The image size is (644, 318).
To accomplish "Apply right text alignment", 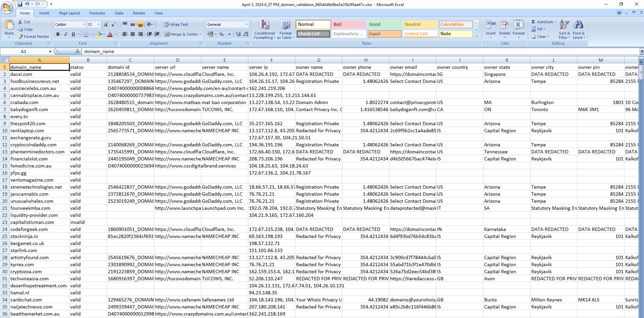I will pyautogui.click(x=140, y=34).
